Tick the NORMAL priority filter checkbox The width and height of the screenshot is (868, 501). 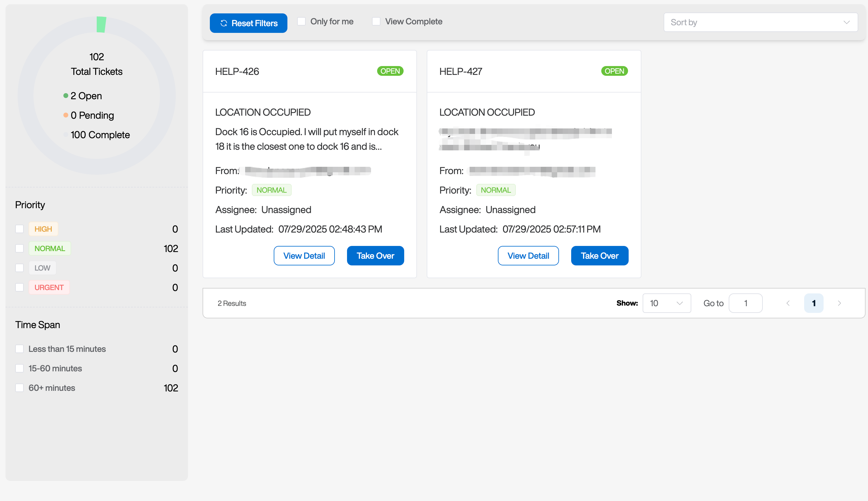point(19,248)
